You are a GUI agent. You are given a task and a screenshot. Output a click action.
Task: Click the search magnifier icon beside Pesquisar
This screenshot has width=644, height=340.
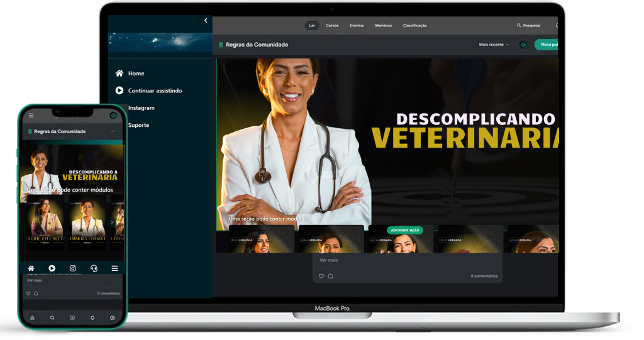(x=519, y=26)
